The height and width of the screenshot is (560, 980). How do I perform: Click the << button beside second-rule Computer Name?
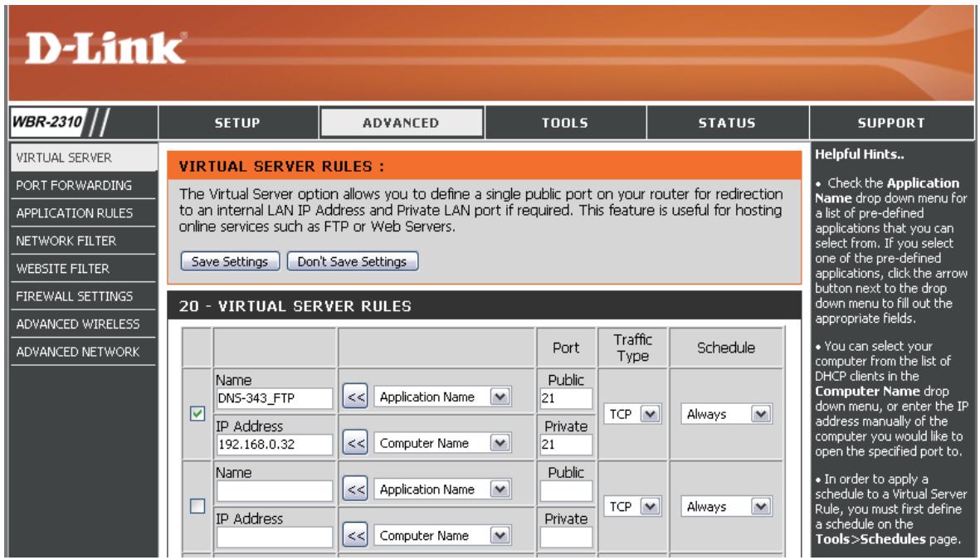(355, 536)
